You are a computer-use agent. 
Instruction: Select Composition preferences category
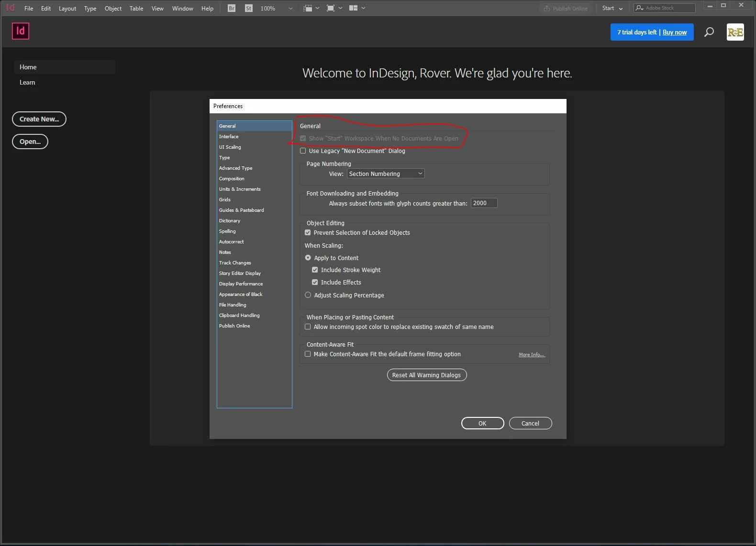point(254,178)
